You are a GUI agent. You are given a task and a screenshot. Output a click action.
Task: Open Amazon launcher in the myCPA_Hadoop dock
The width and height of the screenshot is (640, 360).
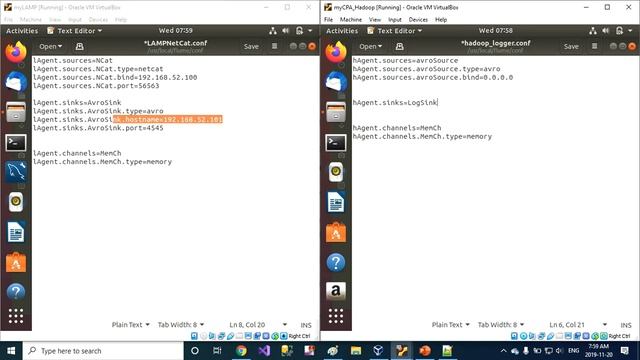click(x=336, y=291)
